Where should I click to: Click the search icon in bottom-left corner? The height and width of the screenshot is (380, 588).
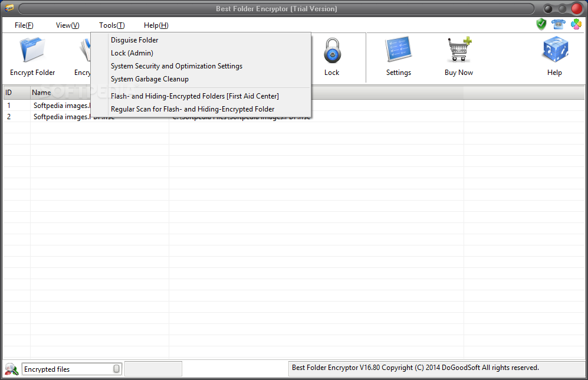11,369
